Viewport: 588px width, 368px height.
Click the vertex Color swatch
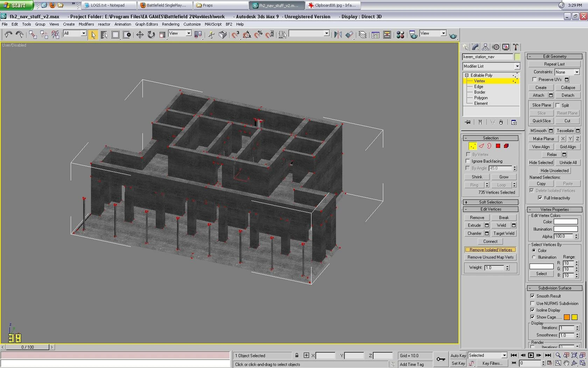565,222
